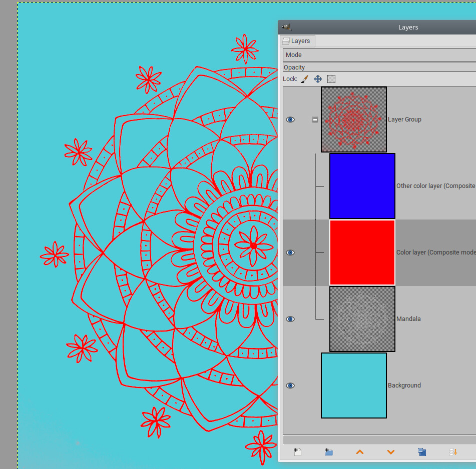Create a new layer with the page icon
This screenshot has width=476, height=469.
(297, 452)
